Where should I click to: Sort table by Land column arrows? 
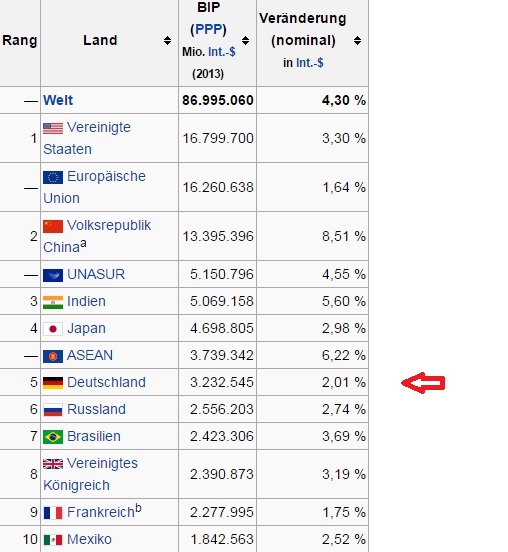click(167, 40)
